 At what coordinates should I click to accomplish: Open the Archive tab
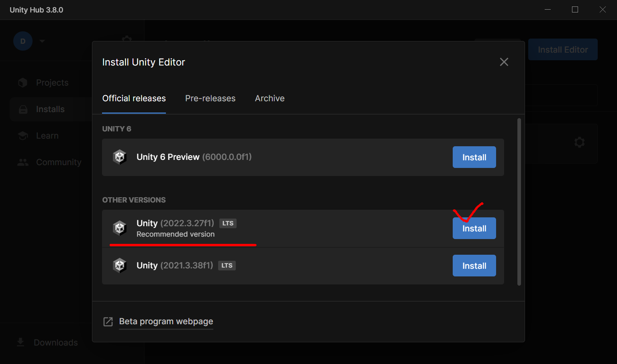(270, 98)
